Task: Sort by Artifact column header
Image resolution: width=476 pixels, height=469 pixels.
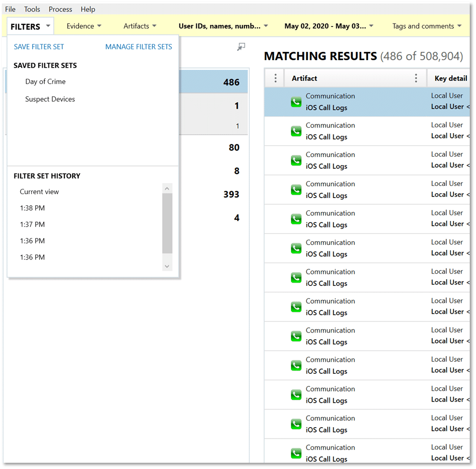Action: 305,78
